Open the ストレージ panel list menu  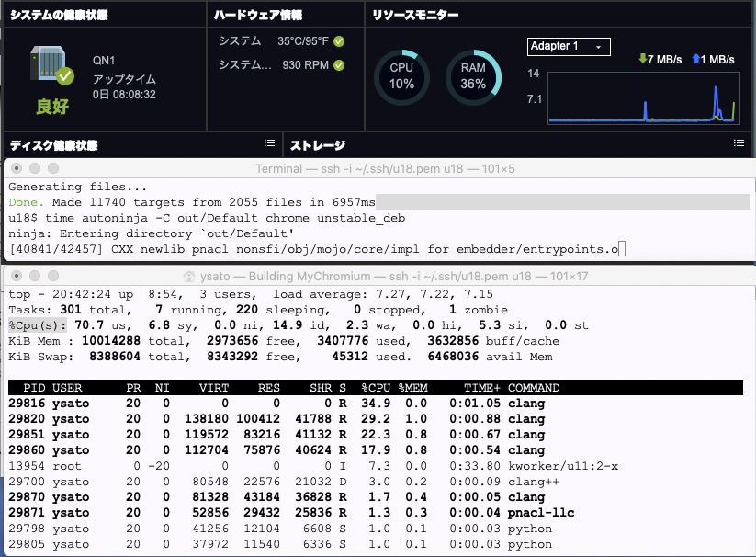(739, 143)
